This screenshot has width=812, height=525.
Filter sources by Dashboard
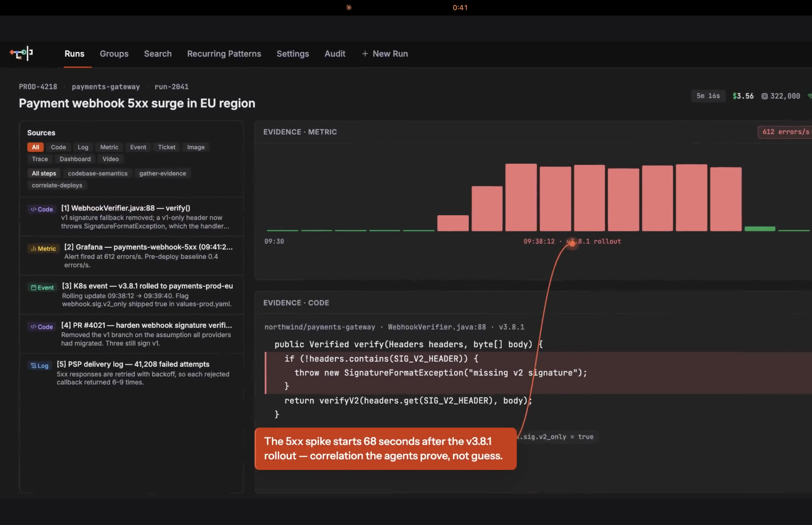(75, 159)
